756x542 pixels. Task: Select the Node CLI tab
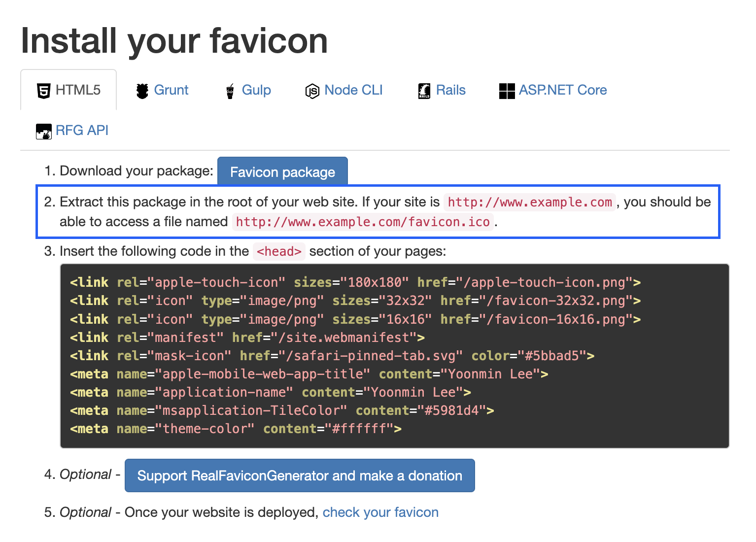pos(344,90)
